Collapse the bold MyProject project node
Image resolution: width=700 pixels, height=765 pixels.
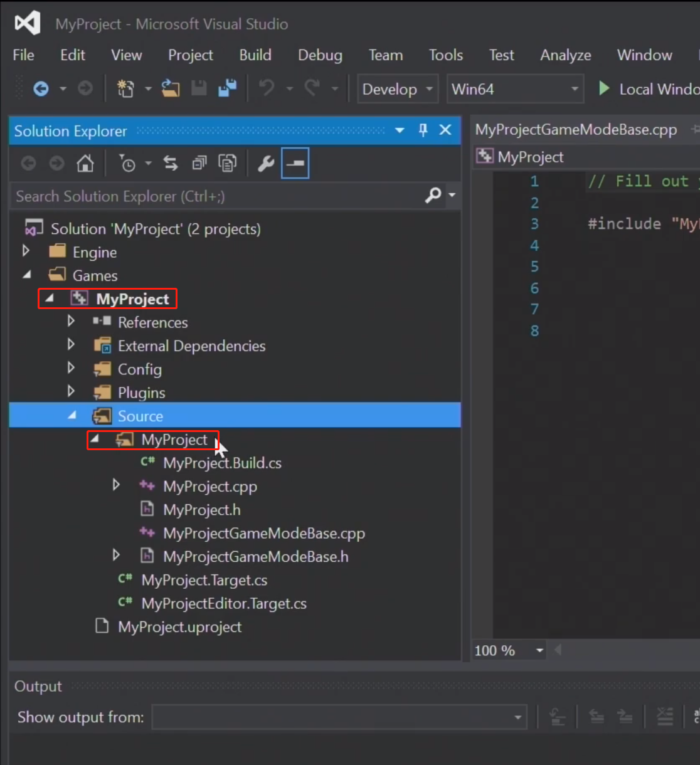(x=50, y=298)
